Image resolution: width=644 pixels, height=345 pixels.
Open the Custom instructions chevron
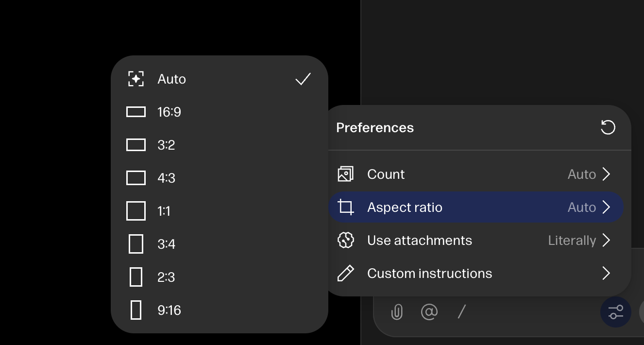coord(606,273)
